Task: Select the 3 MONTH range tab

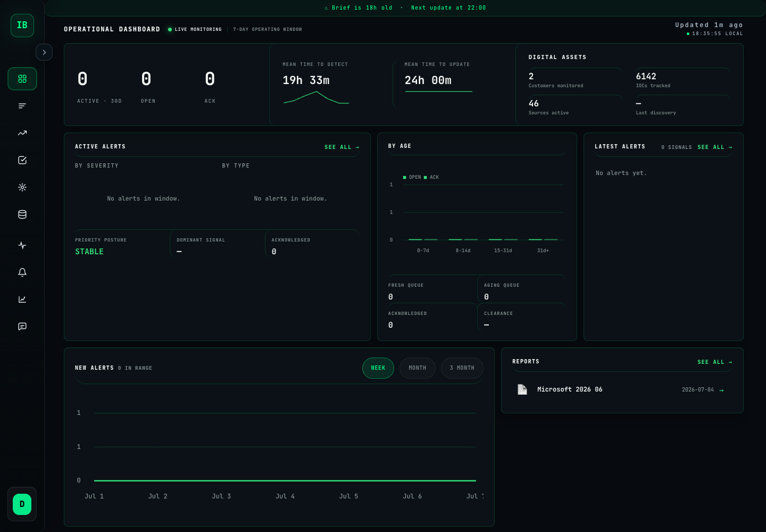Action: (462, 368)
